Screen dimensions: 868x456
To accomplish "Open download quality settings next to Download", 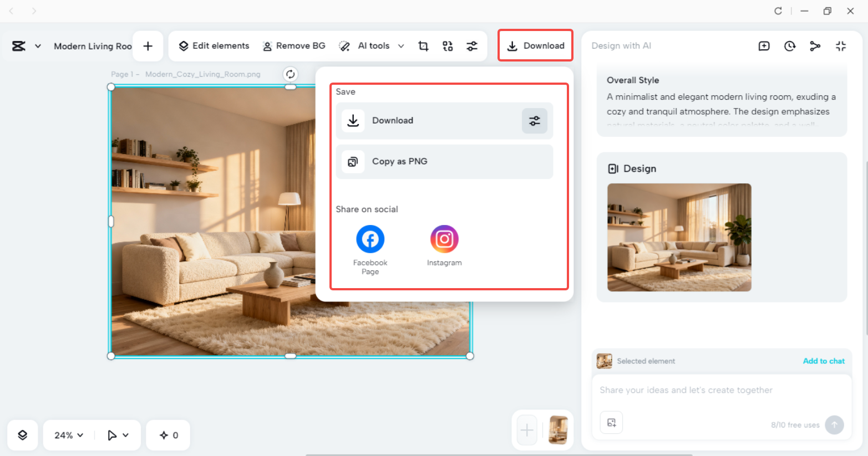I will pos(534,120).
